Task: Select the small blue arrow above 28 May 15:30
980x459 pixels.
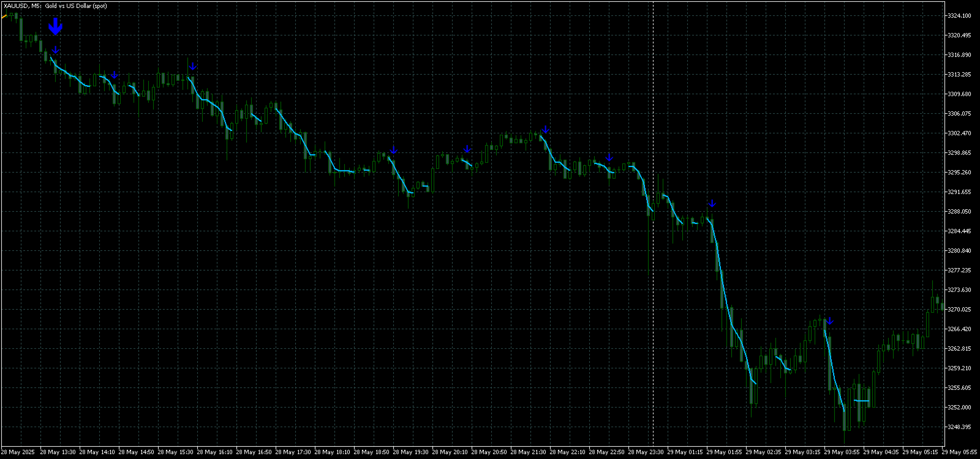Action: [193, 66]
